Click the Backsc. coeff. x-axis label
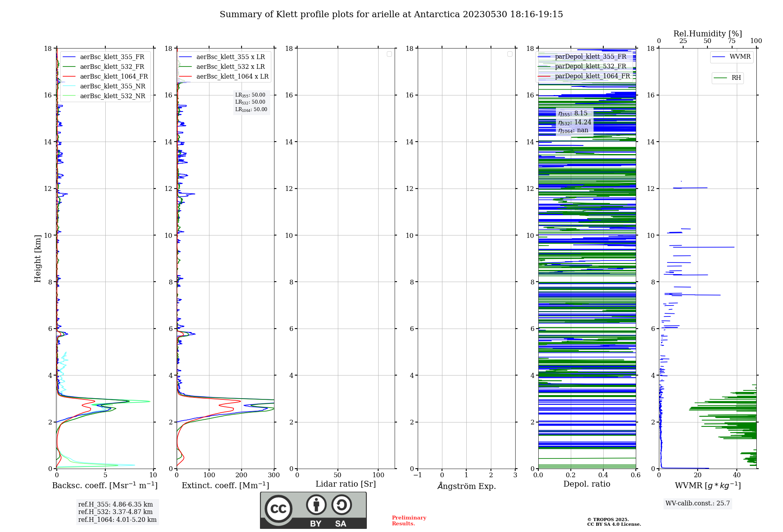The width and height of the screenshot is (783, 532). (105, 485)
